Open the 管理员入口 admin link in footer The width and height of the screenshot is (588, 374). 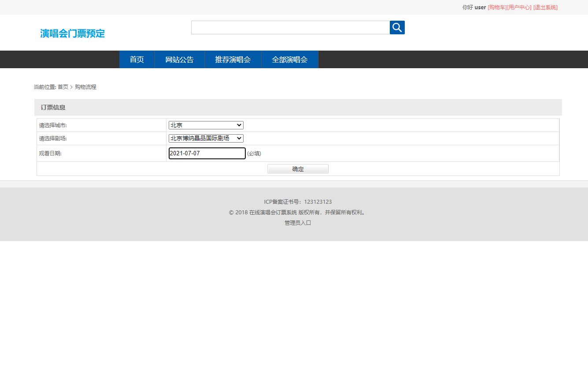298,223
